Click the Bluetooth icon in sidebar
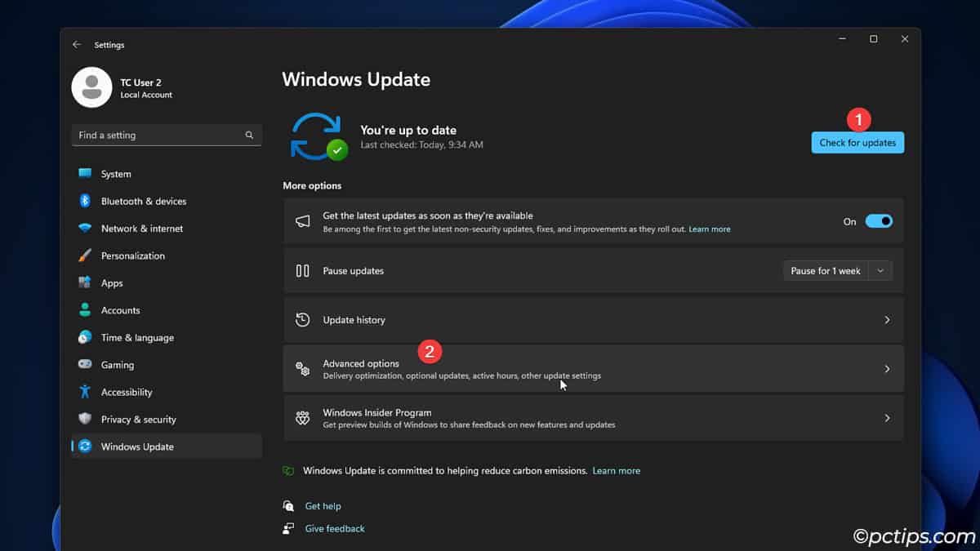The height and width of the screenshot is (551, 980). (85, 201)
